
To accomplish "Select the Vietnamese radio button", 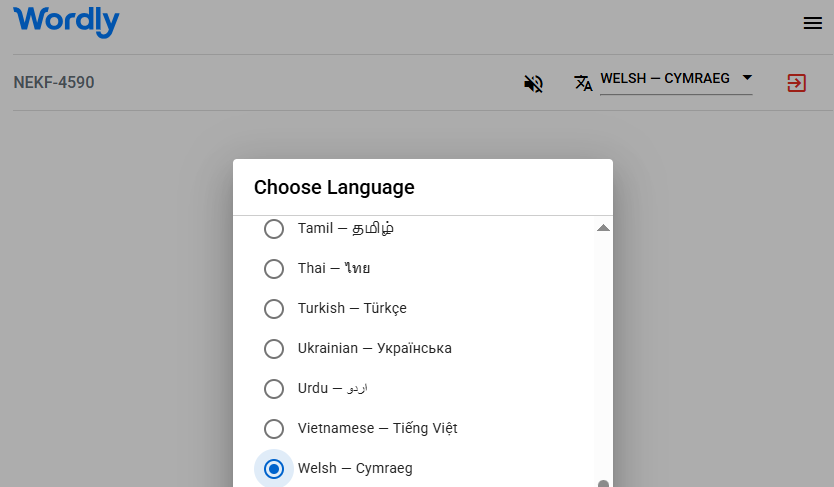I will (x=274, y=429).
